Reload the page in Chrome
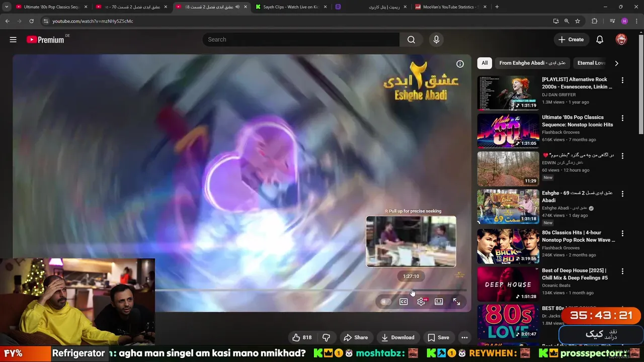Screen dimensions: 644x362 point(31,21)
